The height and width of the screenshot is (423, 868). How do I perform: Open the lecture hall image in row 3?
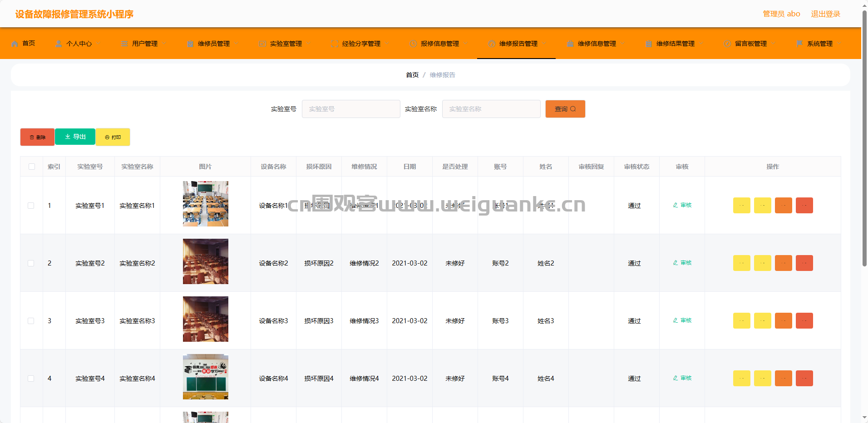tap(206, 319)
